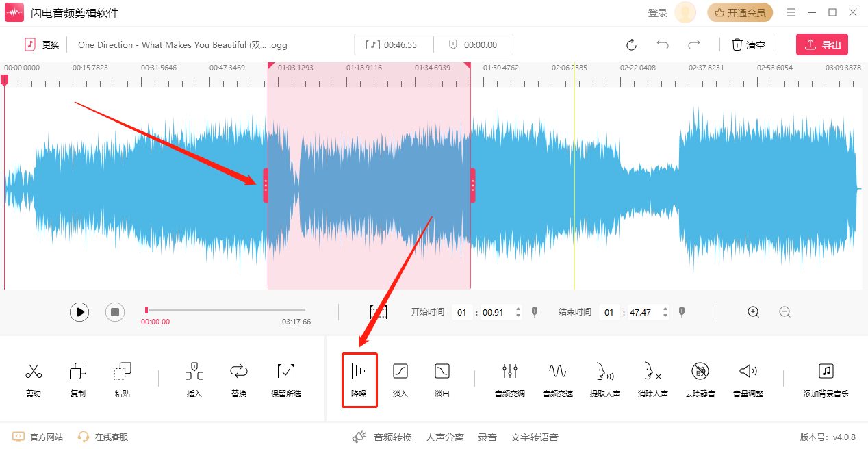Click the 导出 export button
This screenshot has width=868, height=449.
(821, 45)
